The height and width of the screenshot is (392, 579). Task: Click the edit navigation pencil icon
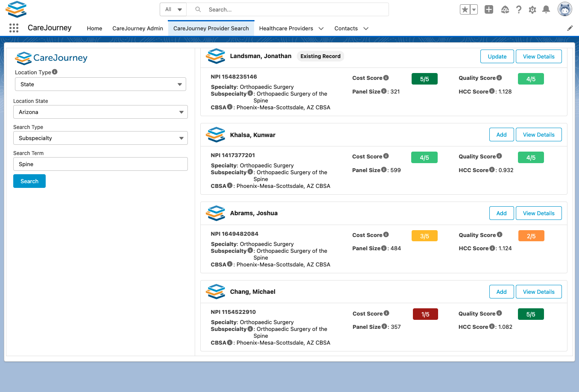pyautogui.click(x=570, y=28)
